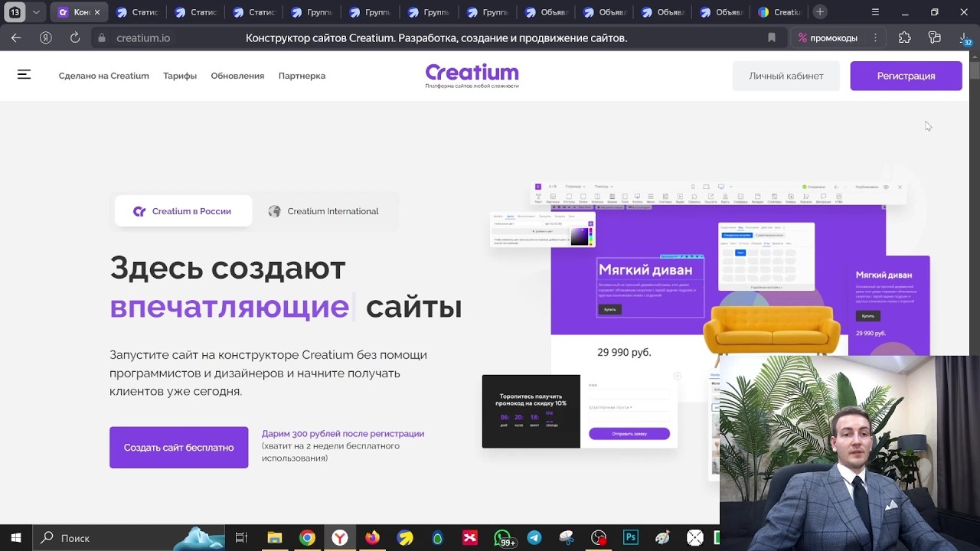Open Firefox from the taskbar

(x=372, y=538)
